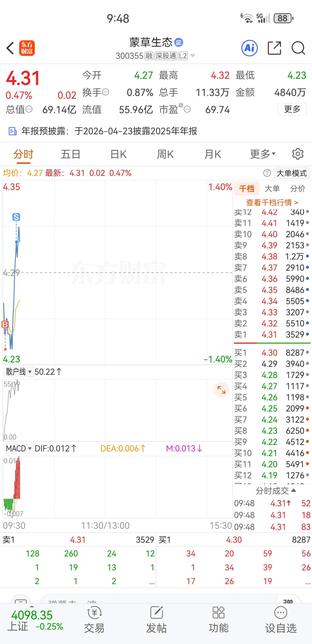Image resolution: width=312 pixels, height=644 pixels.
Task: Tap the share icon
Action: tap(274, 48)
